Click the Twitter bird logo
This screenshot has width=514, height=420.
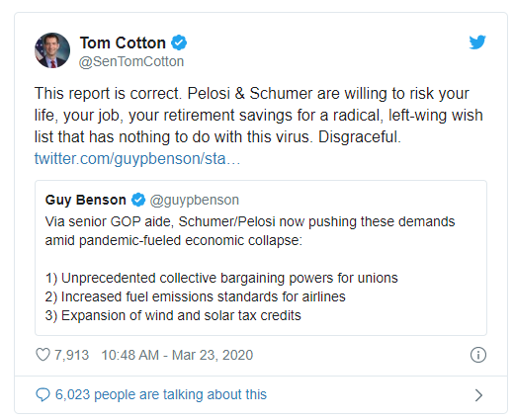(x=477, y=42)
